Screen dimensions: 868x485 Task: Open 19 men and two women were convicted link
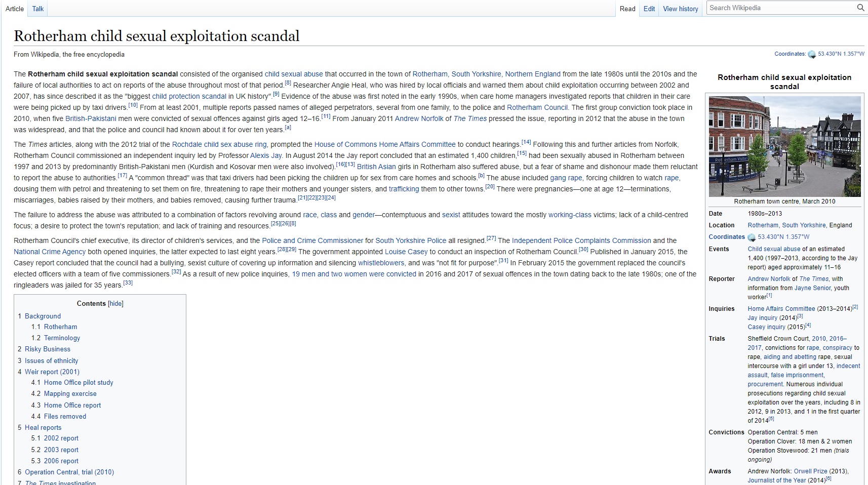click(354, 274)
